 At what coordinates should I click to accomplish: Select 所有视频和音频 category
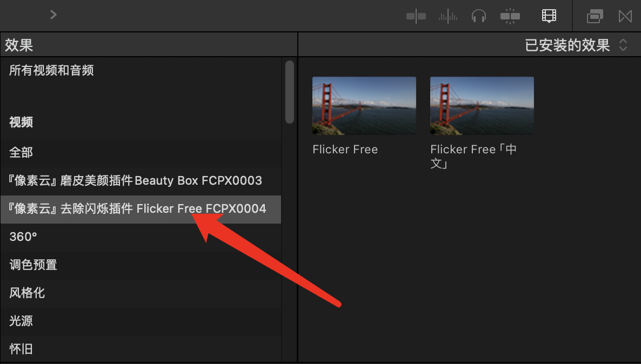pyautogui.click(x=141, y=70)
